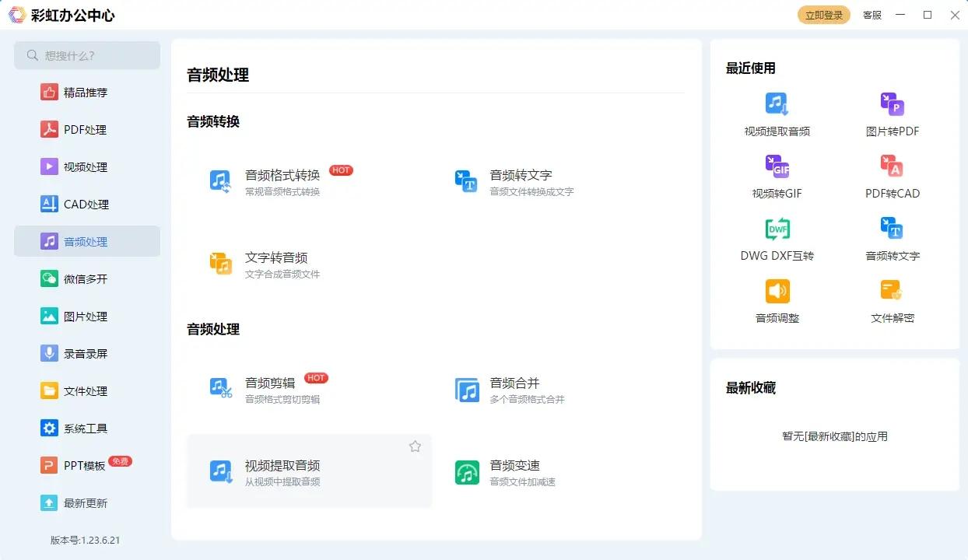
Task: Click the 暂无[最新收藏]的应用 message
Action: pyautogui.click(x=835, y=436)
